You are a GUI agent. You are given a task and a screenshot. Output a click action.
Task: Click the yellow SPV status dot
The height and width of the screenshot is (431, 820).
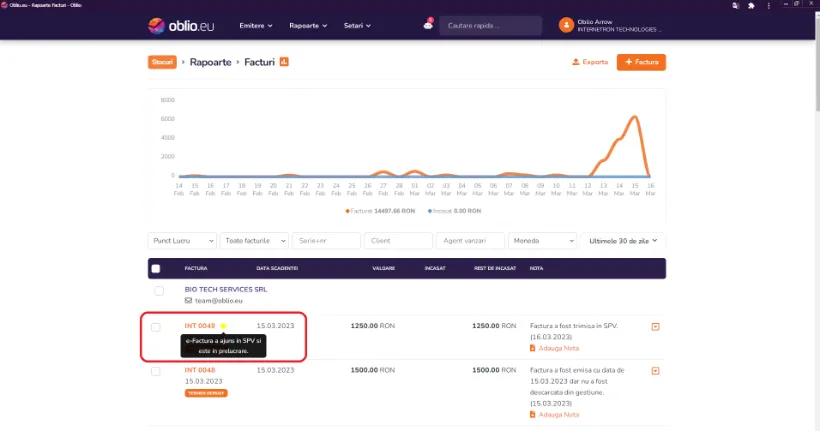click(x=223, y=326)
